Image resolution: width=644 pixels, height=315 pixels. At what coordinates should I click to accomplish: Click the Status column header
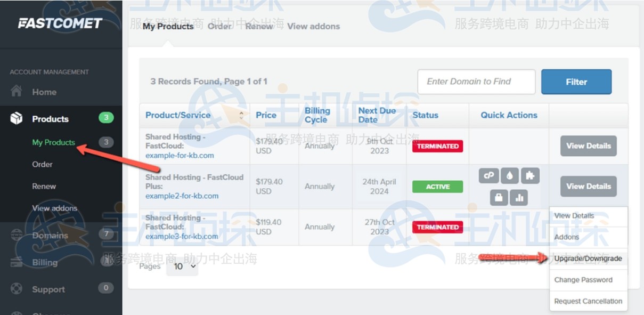[x=425, y=115]
